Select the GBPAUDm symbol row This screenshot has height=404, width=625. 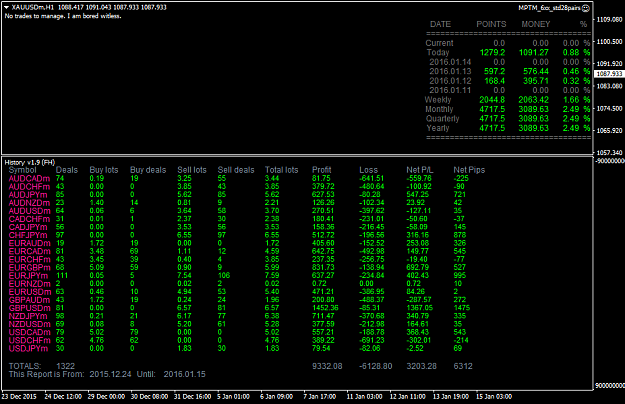click(x=239, y=300)
